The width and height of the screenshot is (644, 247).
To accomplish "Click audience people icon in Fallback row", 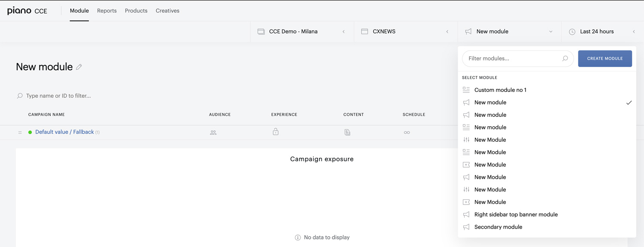I will [213, 133].
